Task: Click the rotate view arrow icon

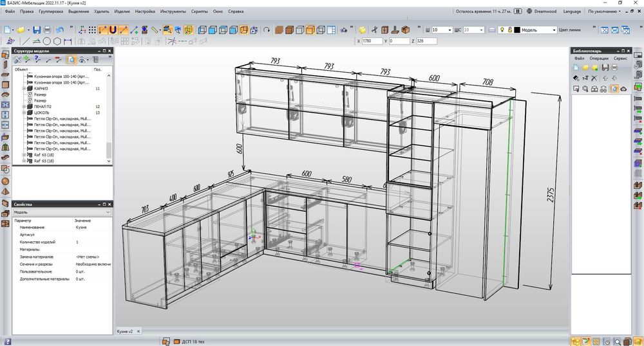Action: coord(267,30)
